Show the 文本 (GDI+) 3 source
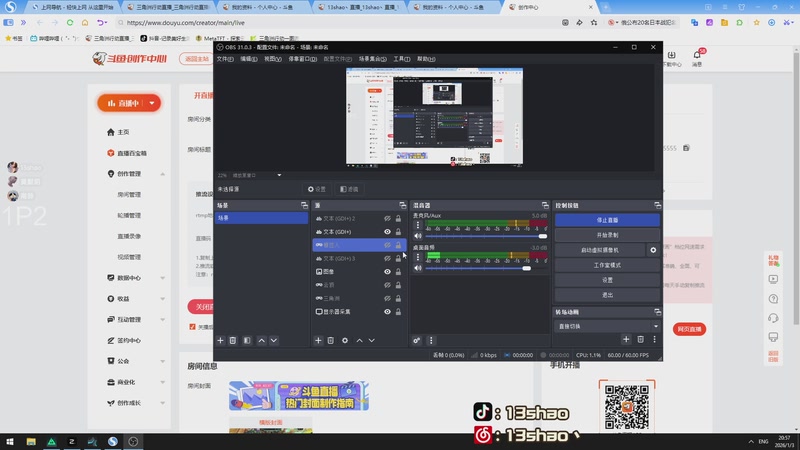800x450 pixels. 387,258
